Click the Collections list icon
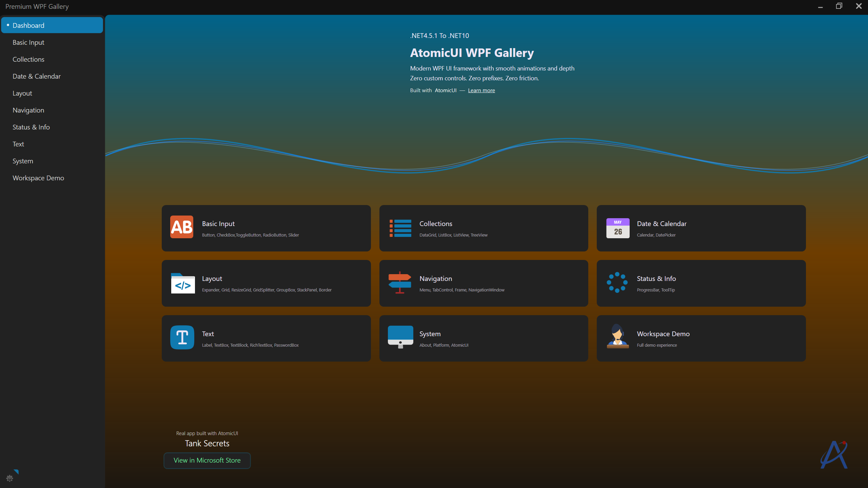Viewport: 868px width, 488px height. point(400,228)
